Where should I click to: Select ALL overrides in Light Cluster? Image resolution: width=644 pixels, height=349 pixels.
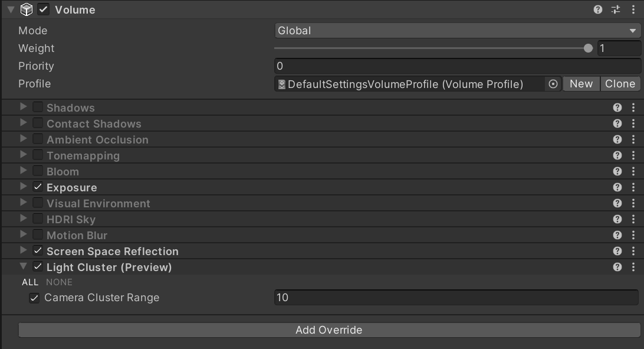coord(30,282)
